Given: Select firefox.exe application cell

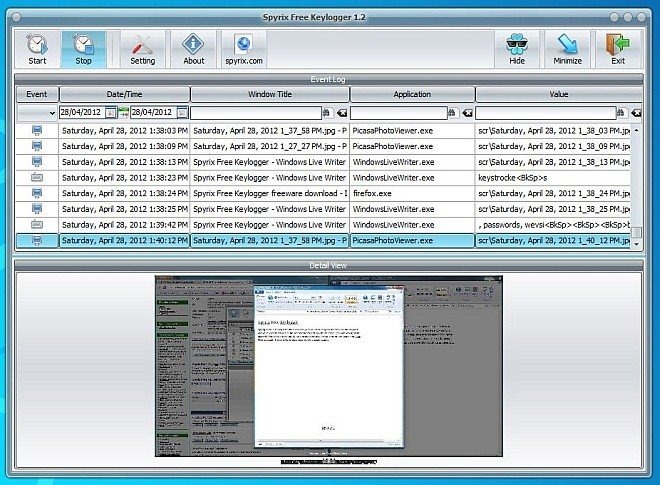Looking at the screenshot, I should [412, 193].
